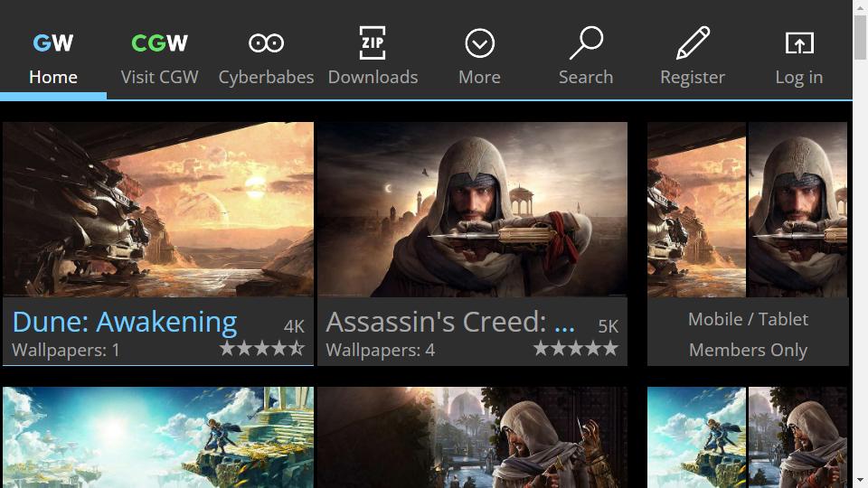This screenshot has width=868, height=488.
Task: Click the scrollbar down arrow
Action: pyautogui.click(x=860, y=479)
